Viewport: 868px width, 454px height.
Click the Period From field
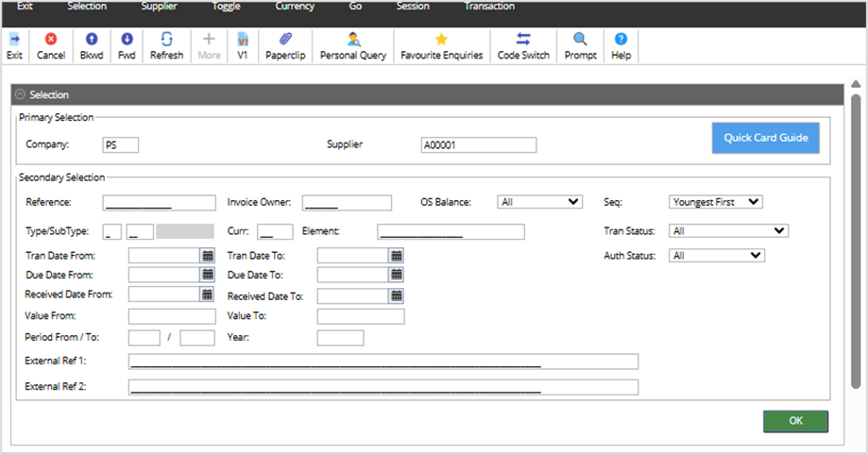(x=144, y=338)
